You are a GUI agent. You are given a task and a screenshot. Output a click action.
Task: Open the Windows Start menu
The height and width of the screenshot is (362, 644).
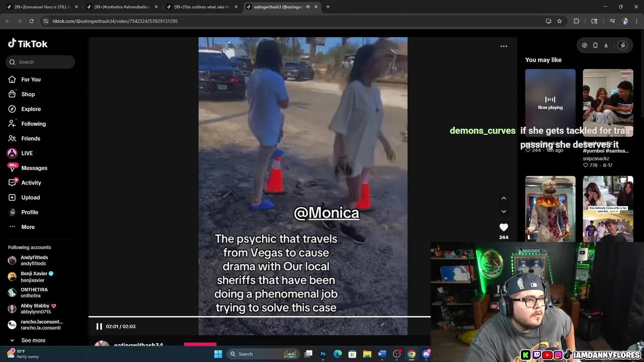coord(218,354)
